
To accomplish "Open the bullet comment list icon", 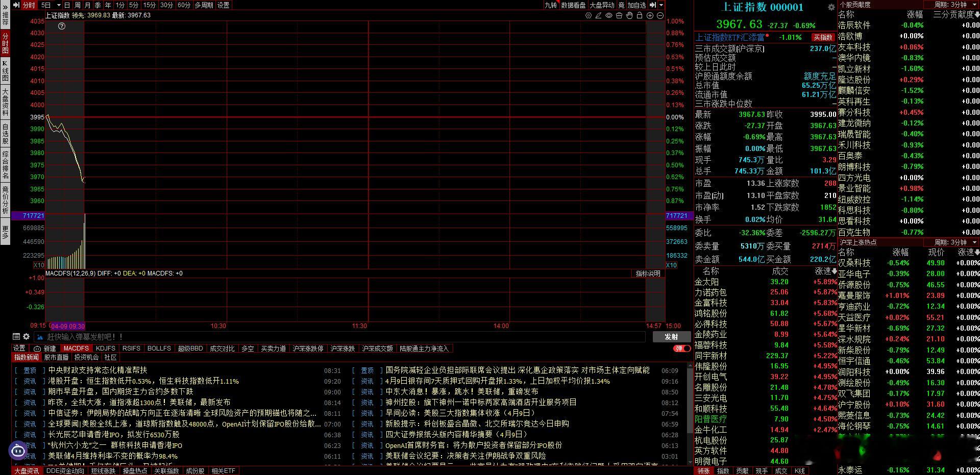I will pyautogui.click(x=16, y=337).
